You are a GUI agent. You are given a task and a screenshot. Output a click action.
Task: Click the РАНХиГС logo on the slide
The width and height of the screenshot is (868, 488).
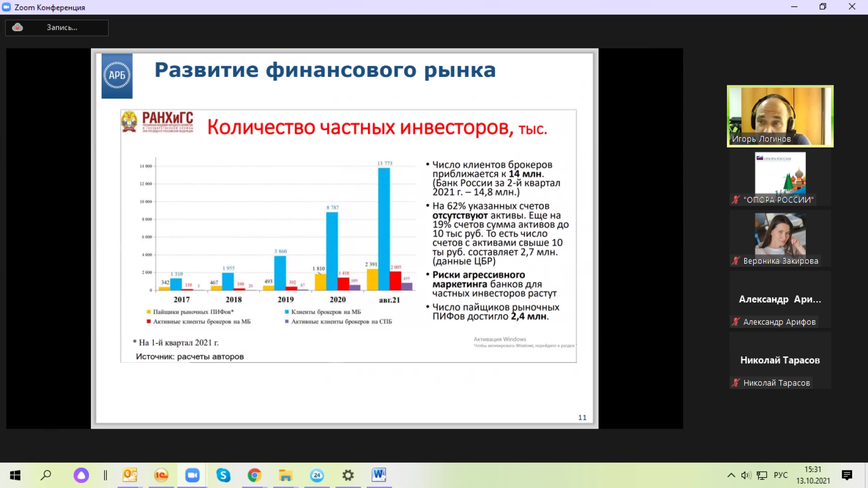tap(157, 122)
